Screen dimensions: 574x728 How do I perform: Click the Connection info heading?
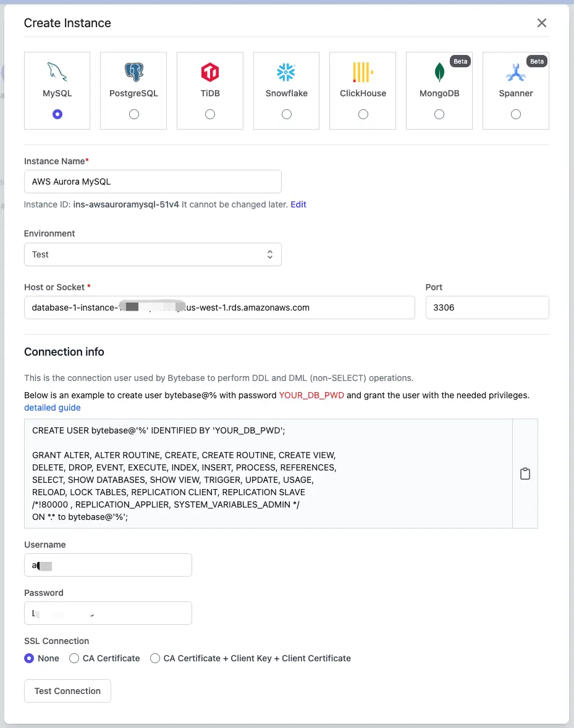tap(64, 352)
